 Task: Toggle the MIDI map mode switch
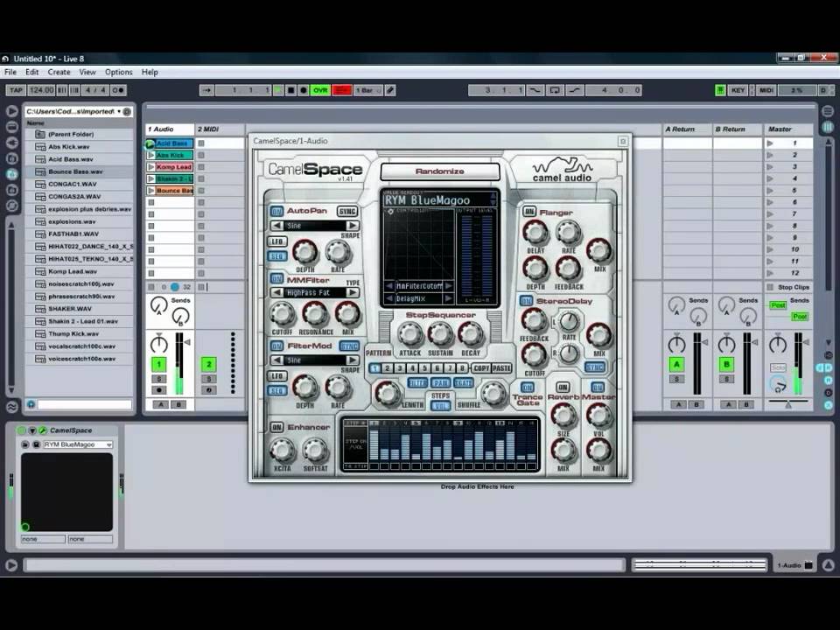click(766, 90)
